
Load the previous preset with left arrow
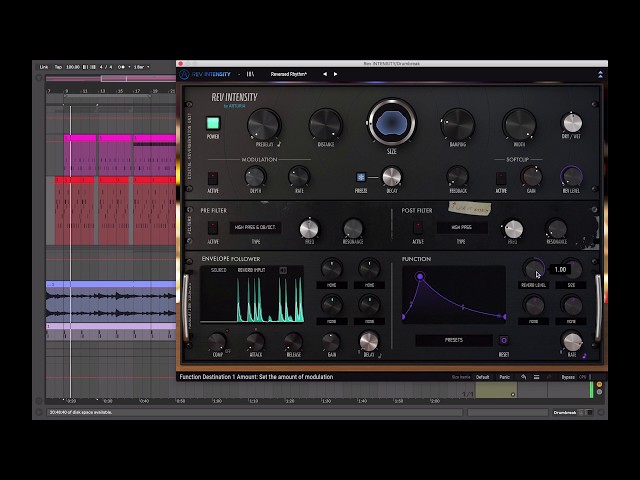[325, 74]
